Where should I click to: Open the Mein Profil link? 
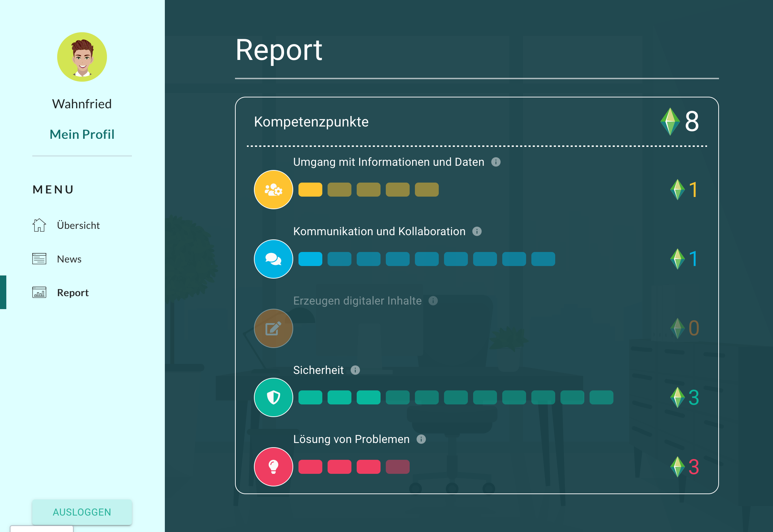coord(82,134)
